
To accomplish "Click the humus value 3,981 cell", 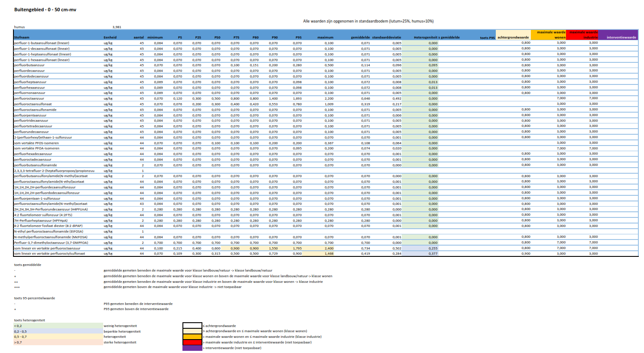I will 117,27.
